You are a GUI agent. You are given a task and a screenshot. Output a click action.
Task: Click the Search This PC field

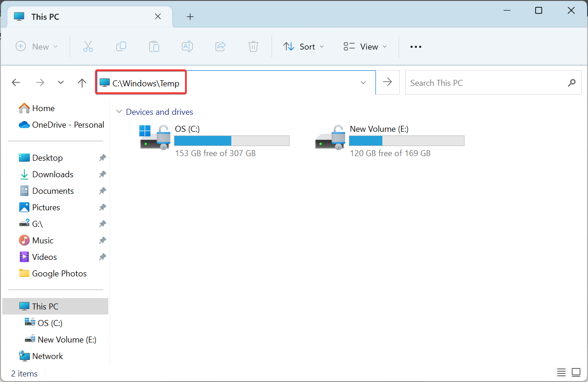click(x=487, y=83)
